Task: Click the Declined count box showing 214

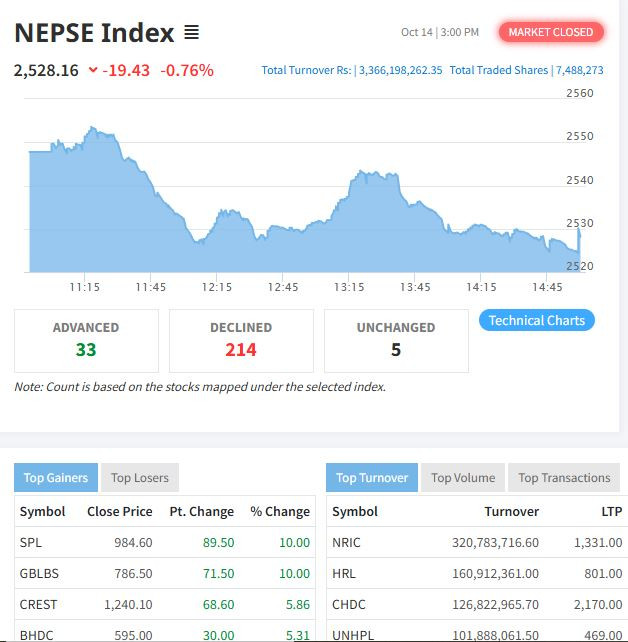Action: tap(241, 340)
